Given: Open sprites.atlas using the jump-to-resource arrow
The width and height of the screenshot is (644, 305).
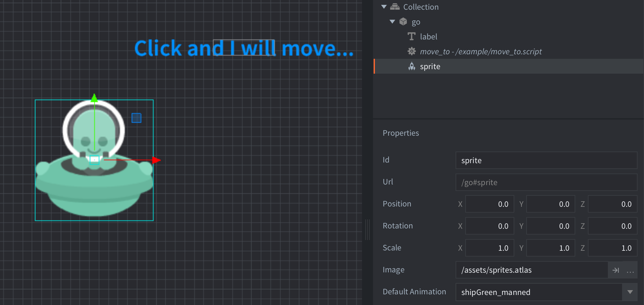Looking at the screenshot, I should click(x=616, y=270).
